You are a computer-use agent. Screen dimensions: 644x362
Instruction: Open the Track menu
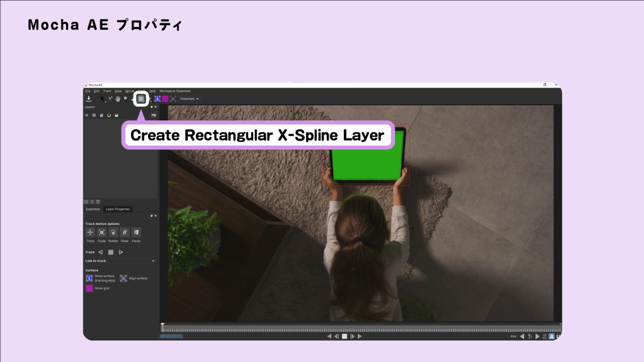click(x=107, y=91)
